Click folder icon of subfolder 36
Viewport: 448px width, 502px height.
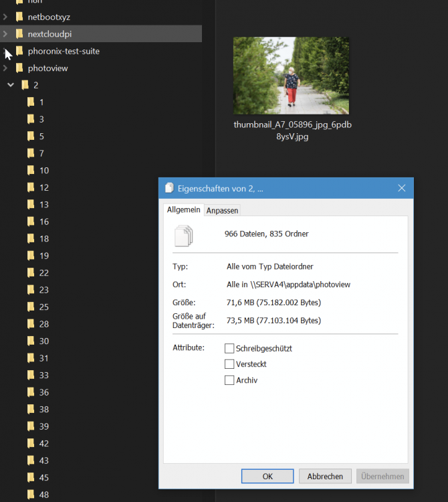point(31,392)
